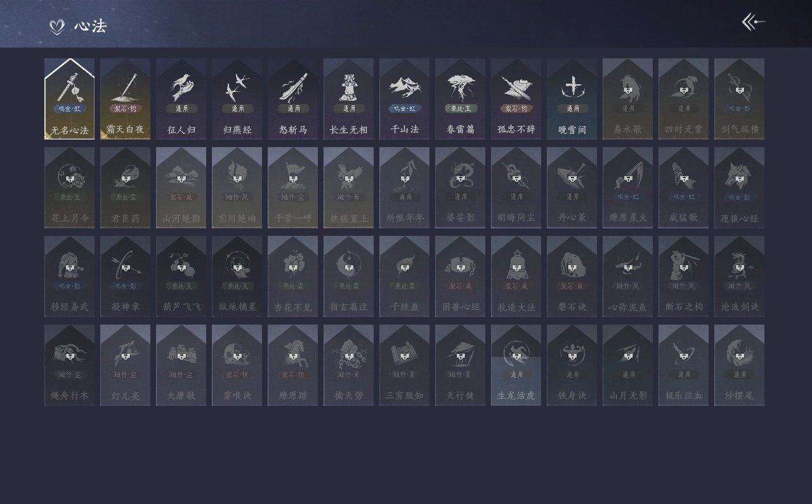
Task: Click the back arrow icon
Action: 754,22
